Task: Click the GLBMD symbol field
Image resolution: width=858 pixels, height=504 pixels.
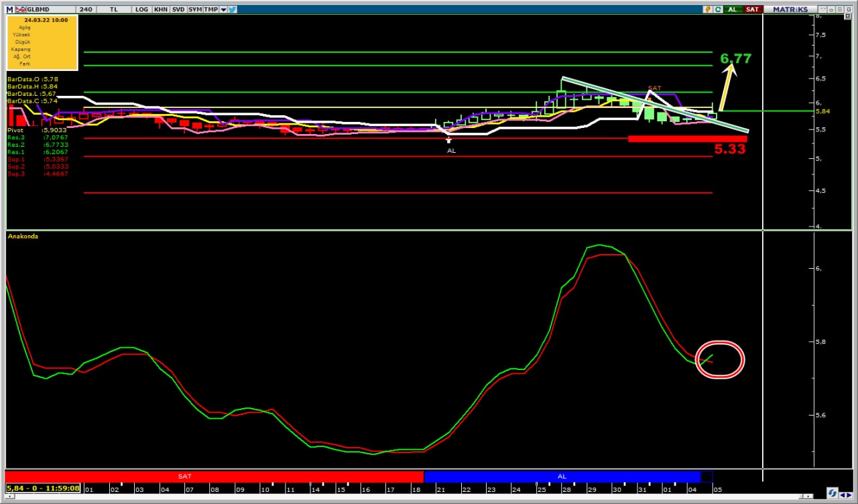Action: [39, 9]
